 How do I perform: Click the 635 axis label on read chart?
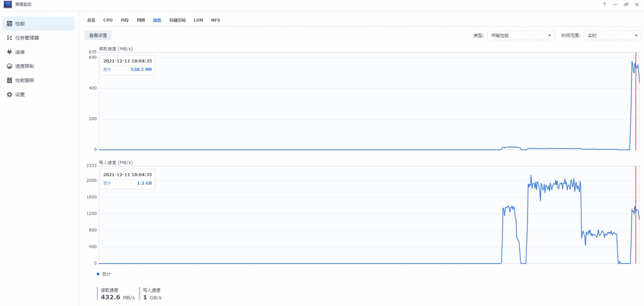pyautogui.click(x=93, y=52)
